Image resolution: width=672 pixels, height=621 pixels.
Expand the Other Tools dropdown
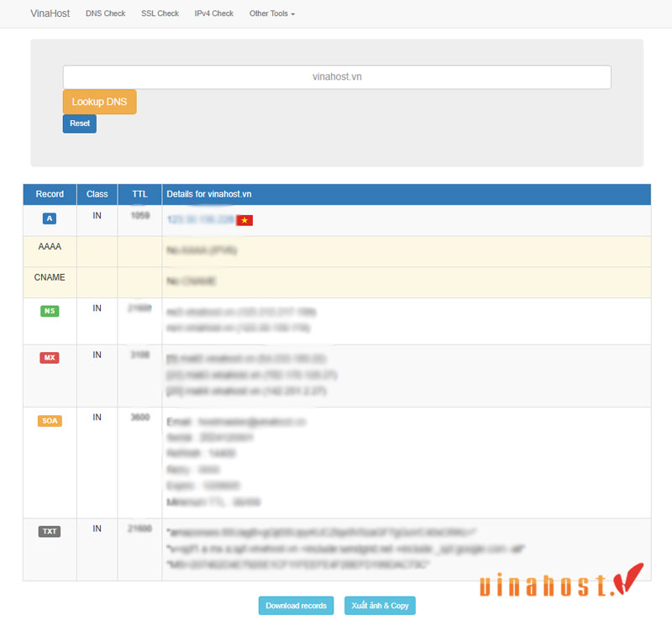point(272,13)
